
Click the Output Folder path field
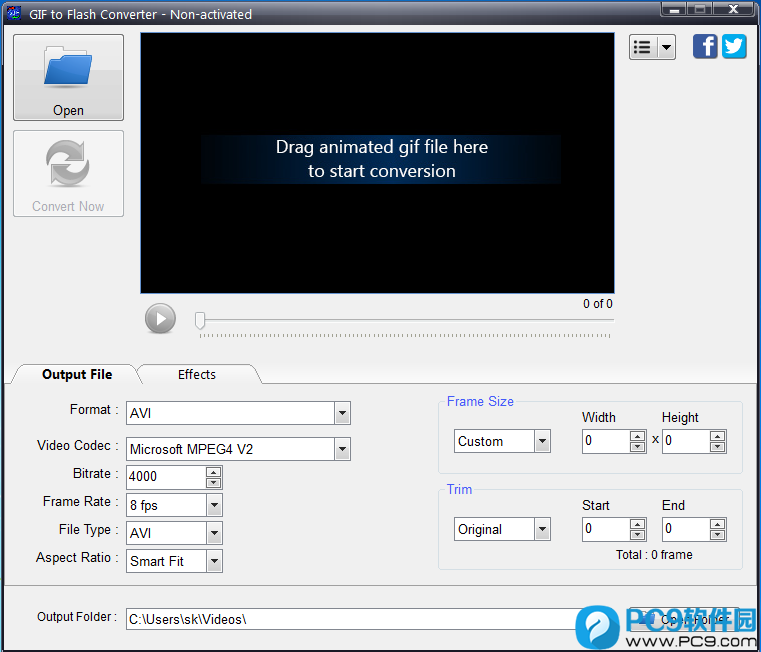coord(350,619)
